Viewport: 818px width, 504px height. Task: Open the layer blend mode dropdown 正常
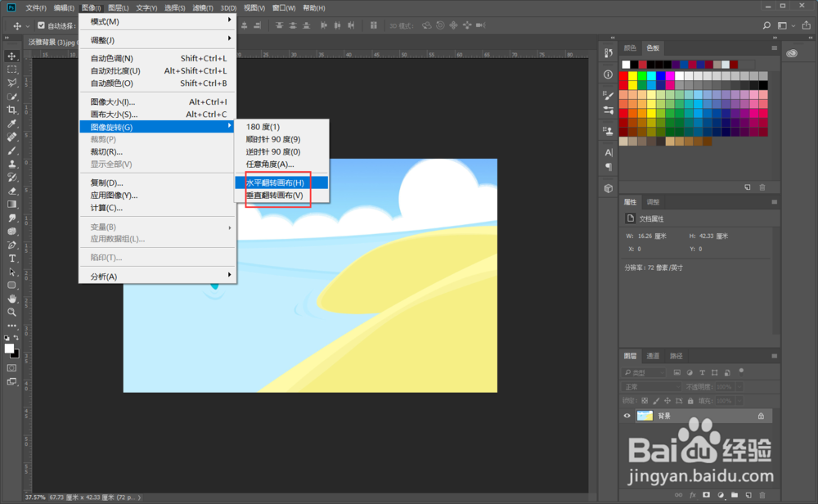[651, 387]
